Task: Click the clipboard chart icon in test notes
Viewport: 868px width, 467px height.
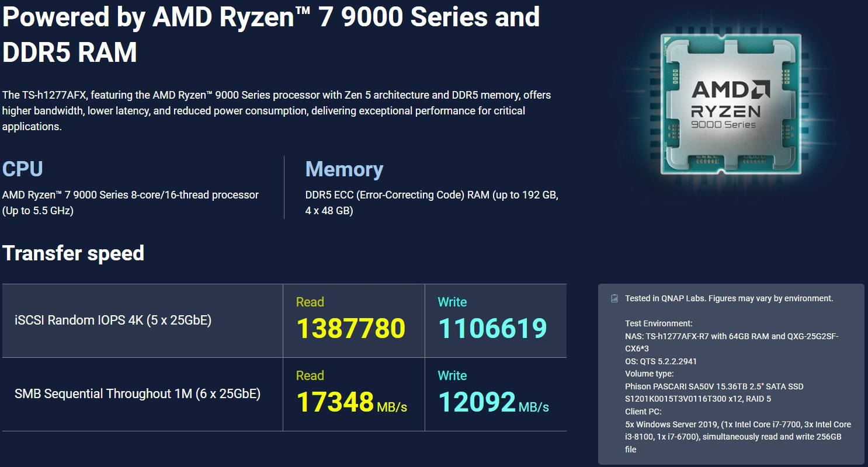Action: click(614, 298)
